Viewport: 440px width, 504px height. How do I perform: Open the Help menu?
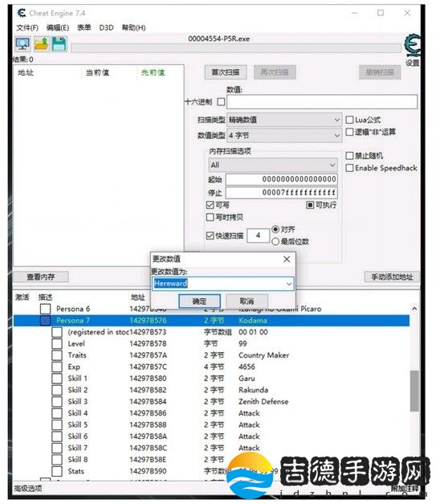[133, 27]
